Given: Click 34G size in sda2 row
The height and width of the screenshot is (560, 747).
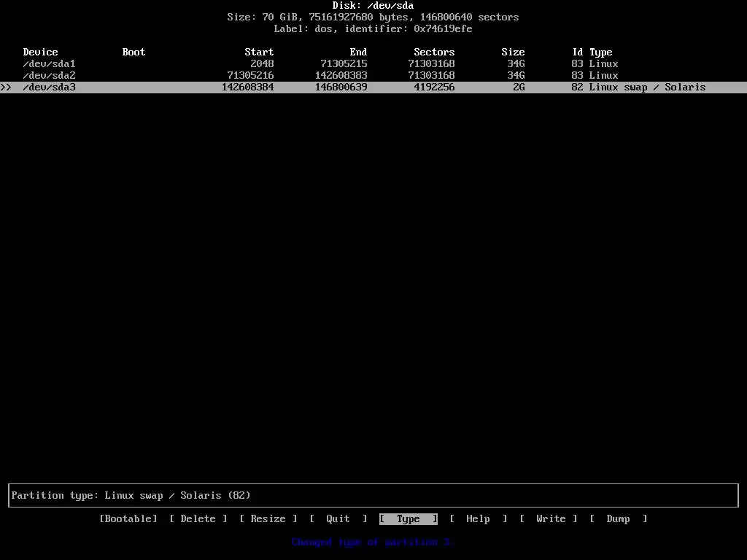Looking at the screenshot, I should tap(516, 75).
